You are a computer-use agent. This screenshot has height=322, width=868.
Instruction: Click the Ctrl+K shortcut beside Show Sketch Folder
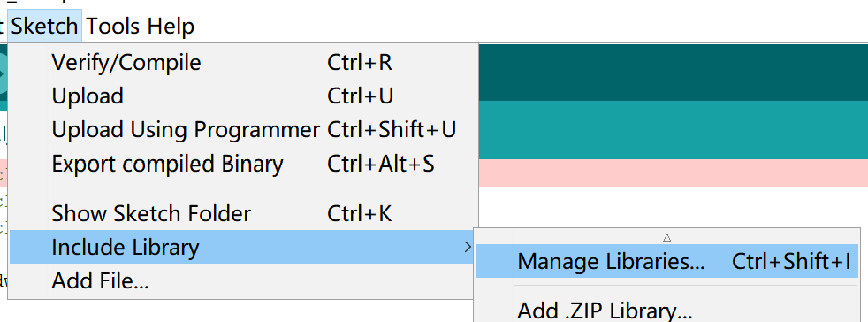[360, 213]
